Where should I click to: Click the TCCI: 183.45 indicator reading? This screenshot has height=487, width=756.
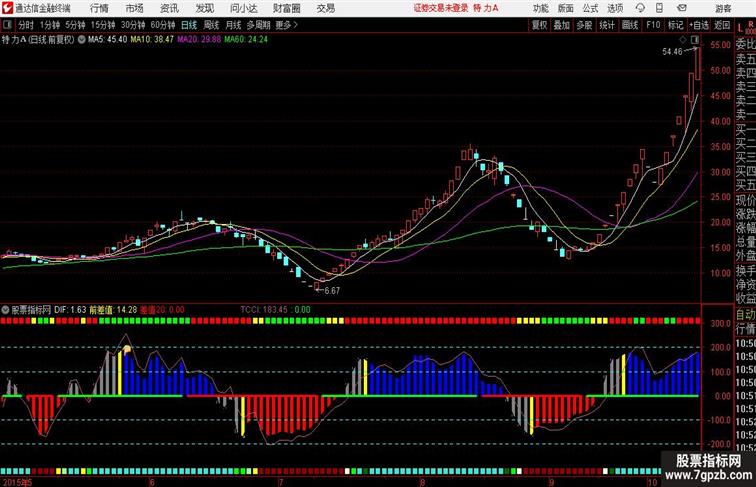pyautogui.click(x=264, y=310)
